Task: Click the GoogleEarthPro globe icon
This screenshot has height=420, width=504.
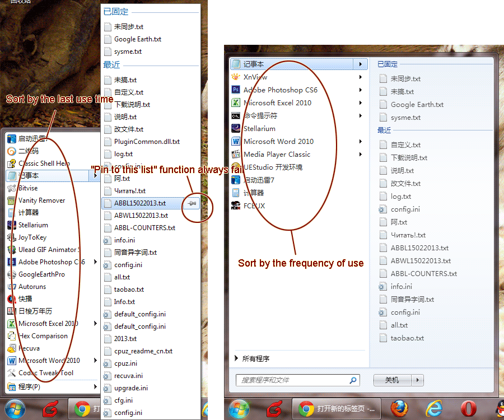Action: [12, 274]
